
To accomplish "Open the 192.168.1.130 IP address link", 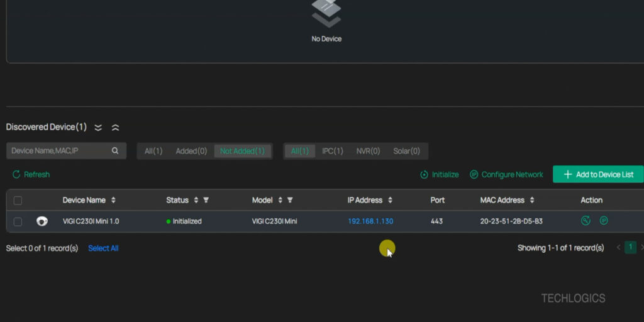I will click(x=370, y=221).
